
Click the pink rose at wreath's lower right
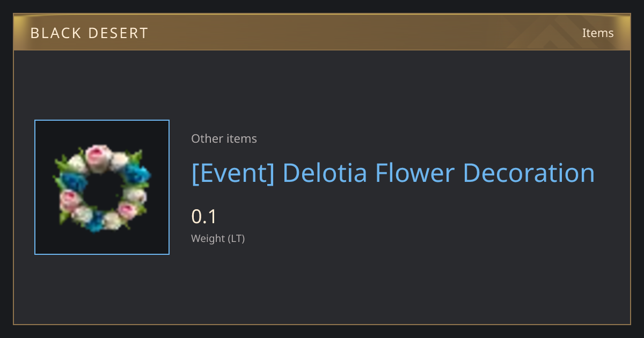coord(127,210)
